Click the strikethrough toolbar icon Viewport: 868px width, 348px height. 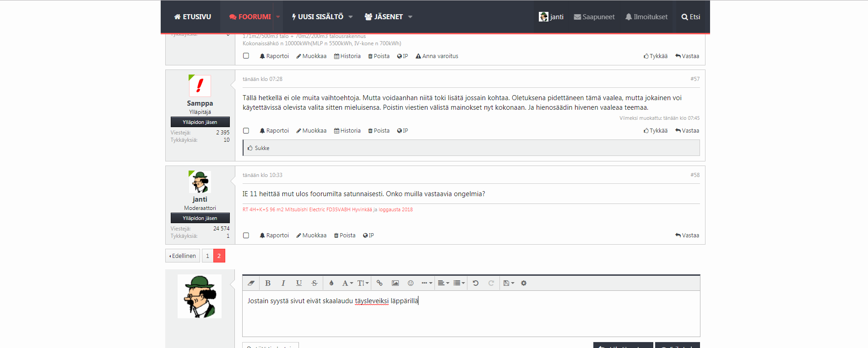point(315,283)
